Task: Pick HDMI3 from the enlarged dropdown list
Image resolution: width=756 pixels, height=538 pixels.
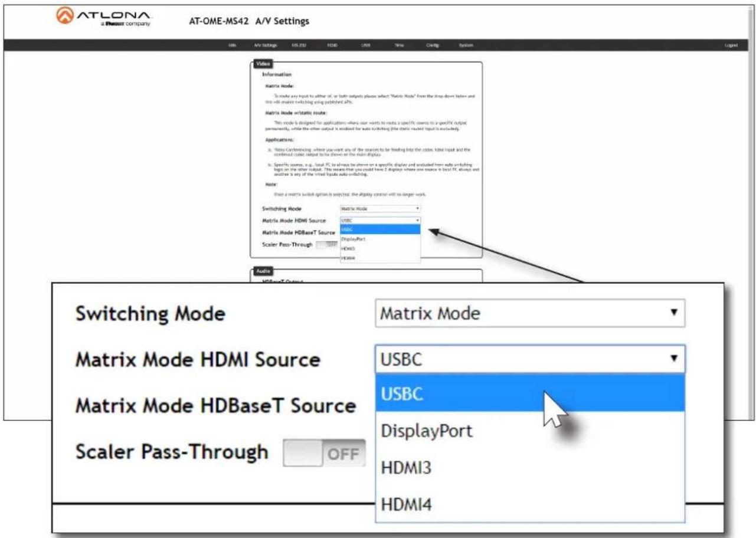Action: pyautogui.click(x=530, y=468)
